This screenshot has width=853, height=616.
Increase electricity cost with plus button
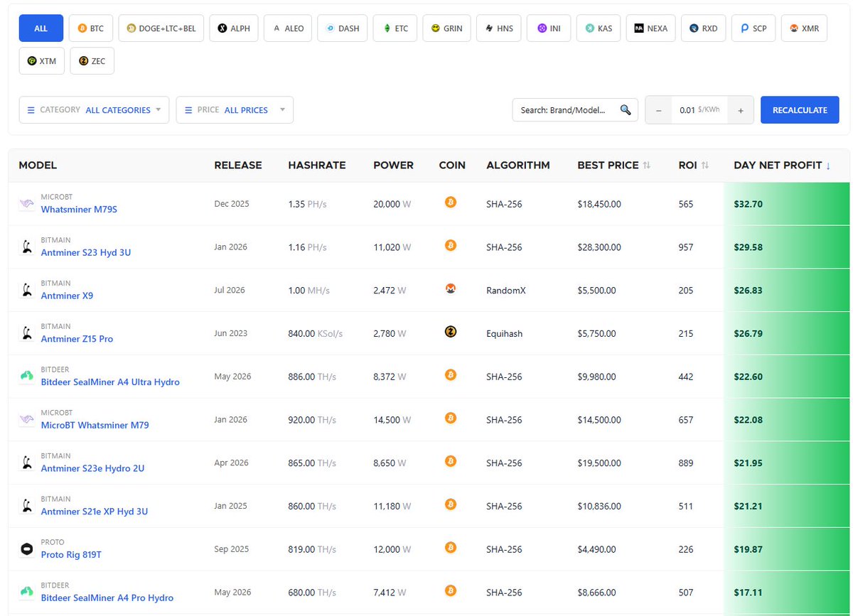(x=741, y=110)
